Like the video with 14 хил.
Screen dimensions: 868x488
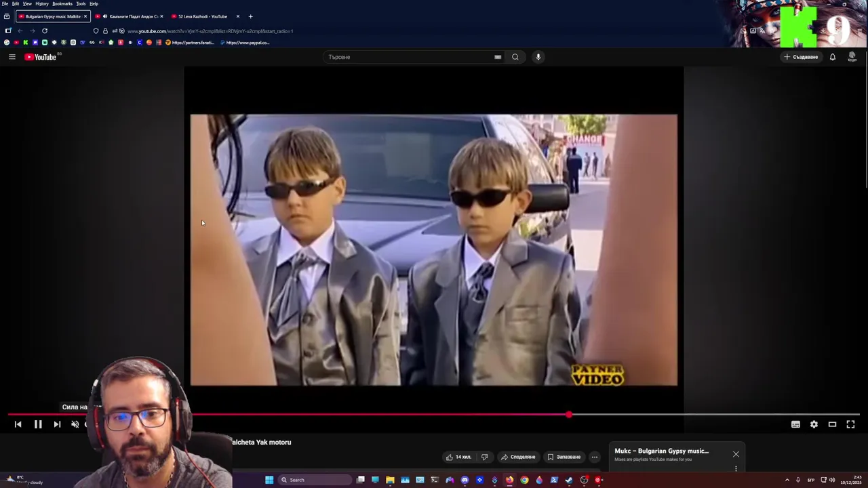point(458,457)
